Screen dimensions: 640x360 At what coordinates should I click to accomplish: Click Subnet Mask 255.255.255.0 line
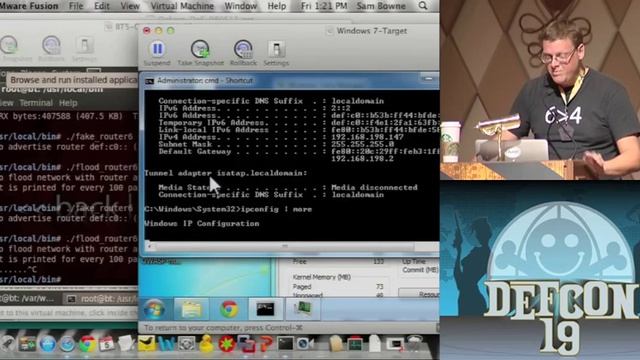276,144
